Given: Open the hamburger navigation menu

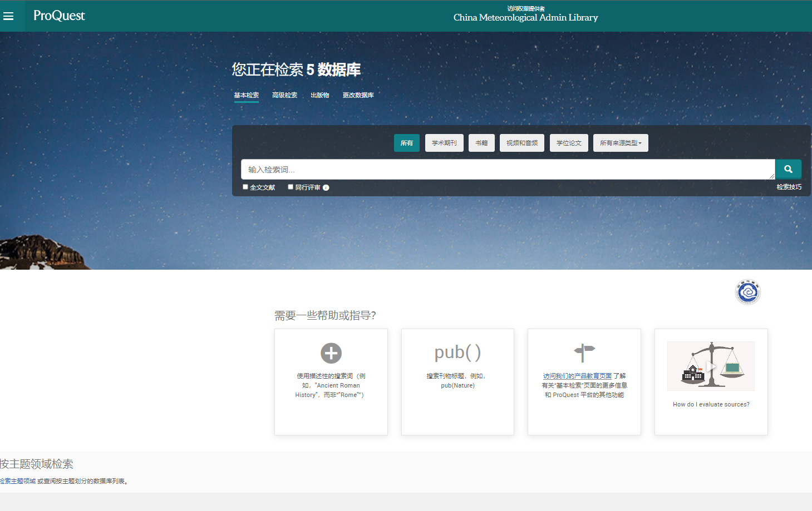Looking at the screenshot, I should point(8,16).
